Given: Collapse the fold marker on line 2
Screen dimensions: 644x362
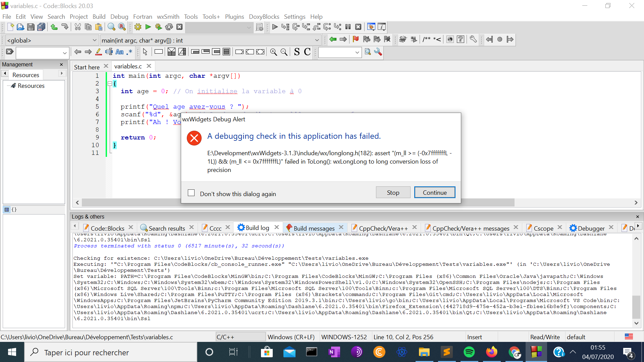Looking at the screenshot, I should tap(110, 84).
